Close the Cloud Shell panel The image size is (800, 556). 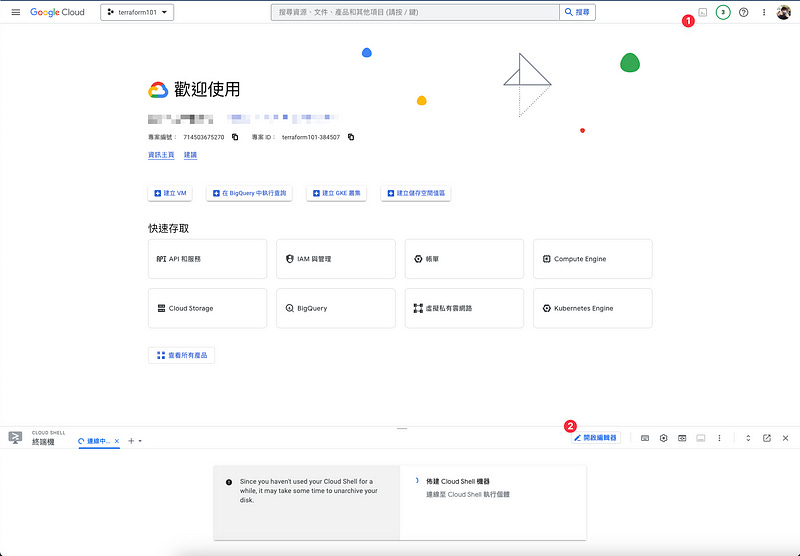pos(786,438)
